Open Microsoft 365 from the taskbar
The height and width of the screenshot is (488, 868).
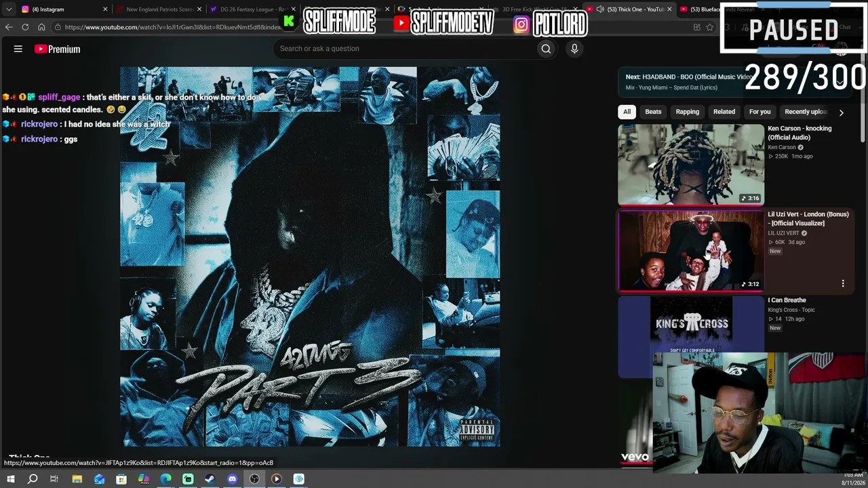(144, 479)
